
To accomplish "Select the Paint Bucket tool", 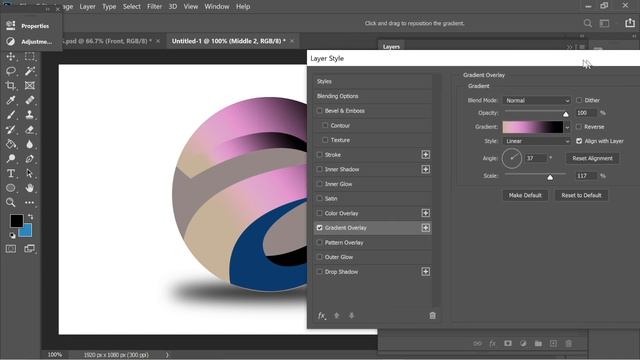I will pos(11,144).
